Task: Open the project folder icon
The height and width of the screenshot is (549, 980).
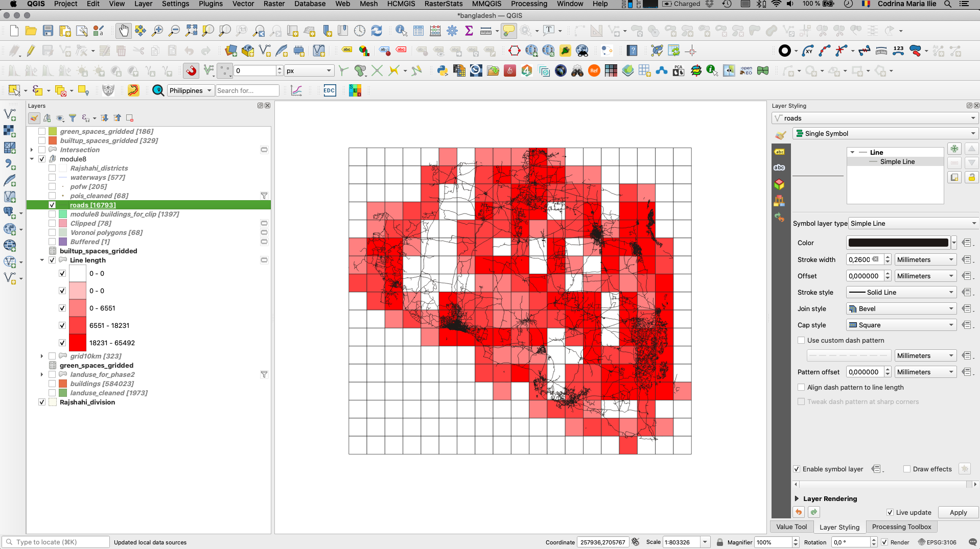Action: [x=31, y=31]
